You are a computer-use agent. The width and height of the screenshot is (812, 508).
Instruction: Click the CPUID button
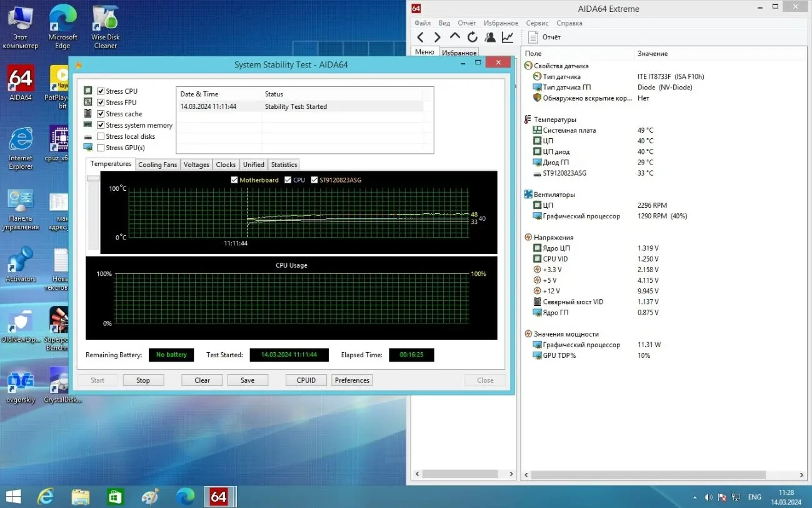(306, 380)
